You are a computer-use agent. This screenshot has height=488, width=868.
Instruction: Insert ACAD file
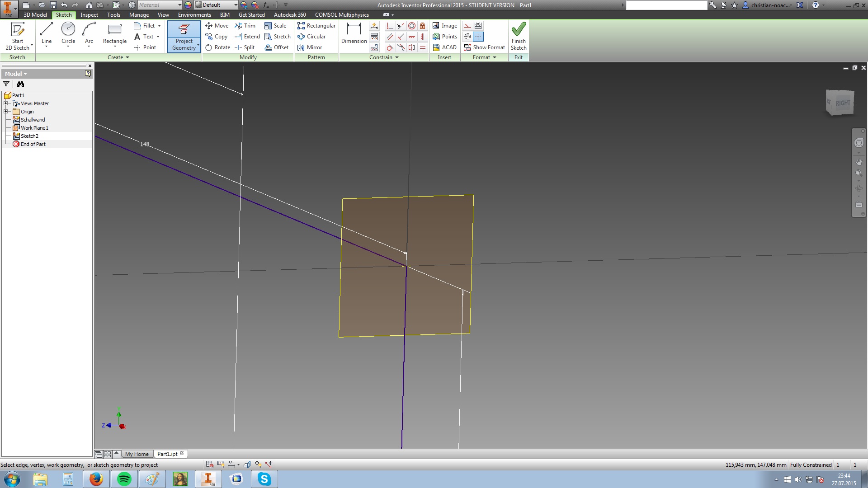[444, 47]
